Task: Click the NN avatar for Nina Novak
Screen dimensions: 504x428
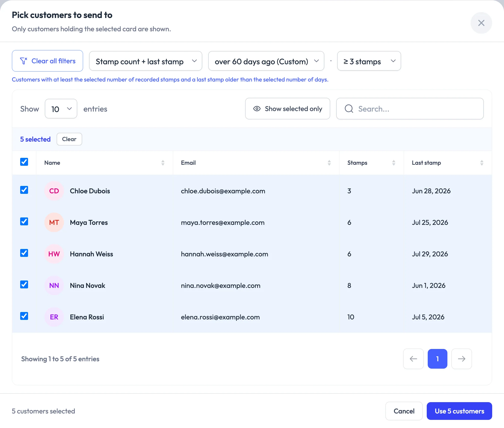Action: pyautogui.click(x=54, y=285)
